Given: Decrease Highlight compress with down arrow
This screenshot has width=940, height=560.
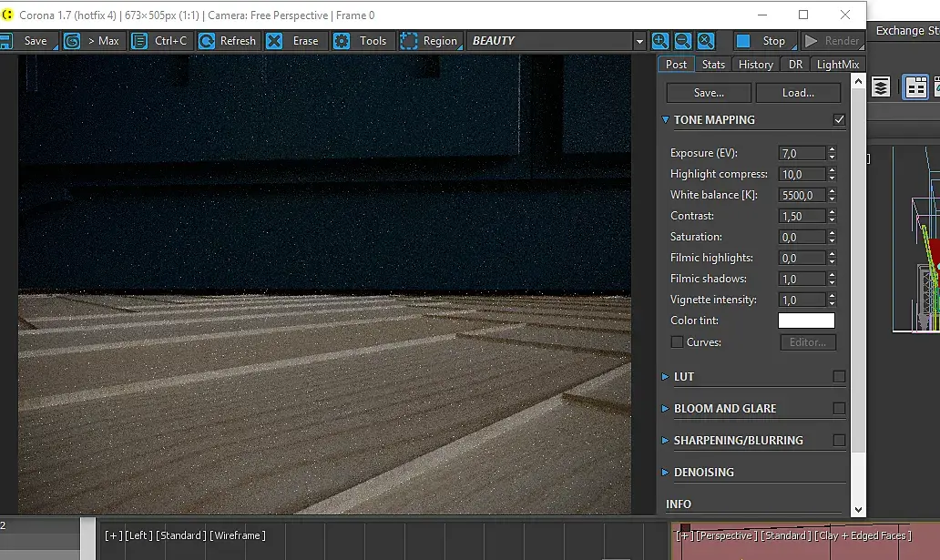Looking at the screenshot, I should click(833, 178).
